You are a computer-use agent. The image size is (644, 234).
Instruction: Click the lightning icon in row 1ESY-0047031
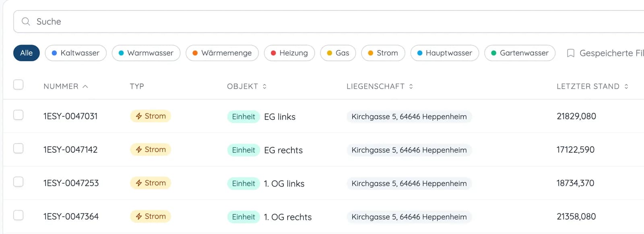139,116
